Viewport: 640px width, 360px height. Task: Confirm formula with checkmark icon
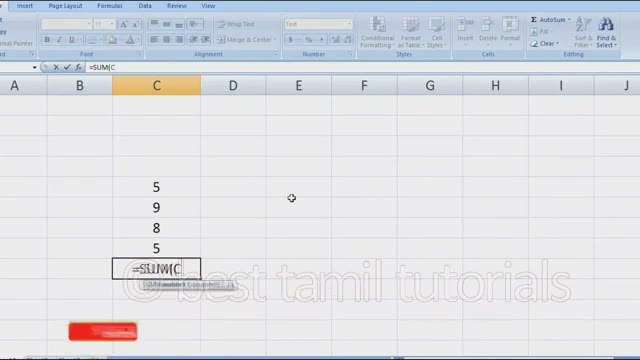tap(67, 67)
